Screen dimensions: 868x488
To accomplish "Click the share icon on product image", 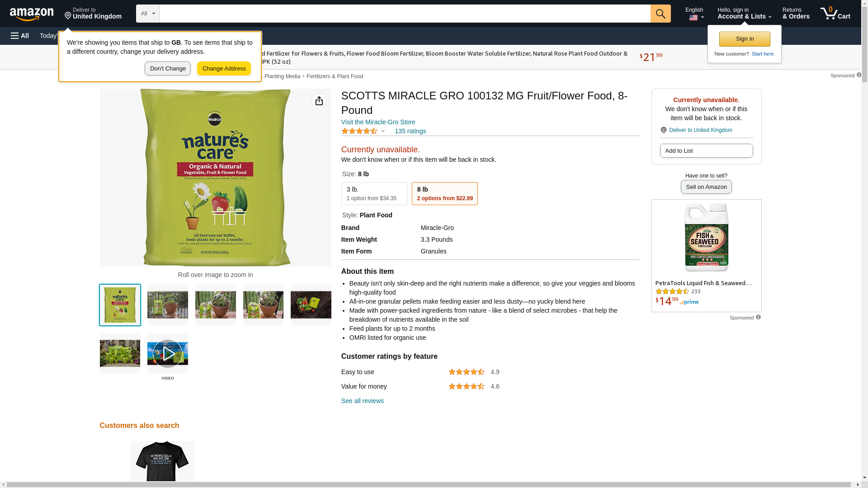I will point(319,101).
